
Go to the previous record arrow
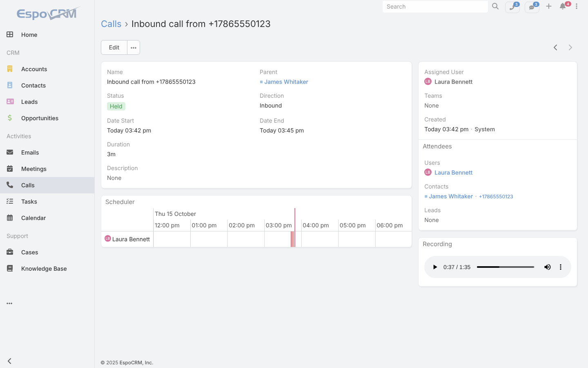[x=555, y=47]
